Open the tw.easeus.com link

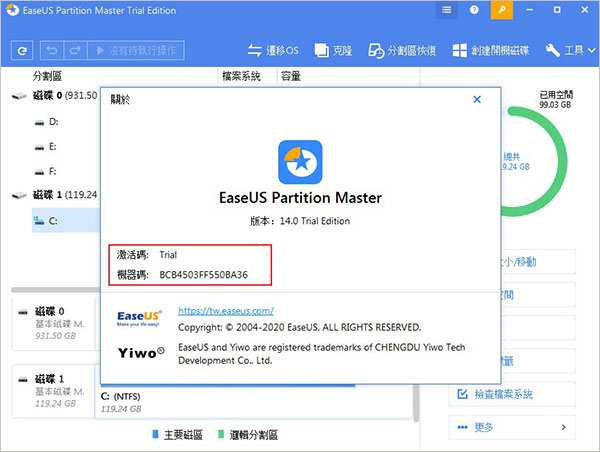226,311
